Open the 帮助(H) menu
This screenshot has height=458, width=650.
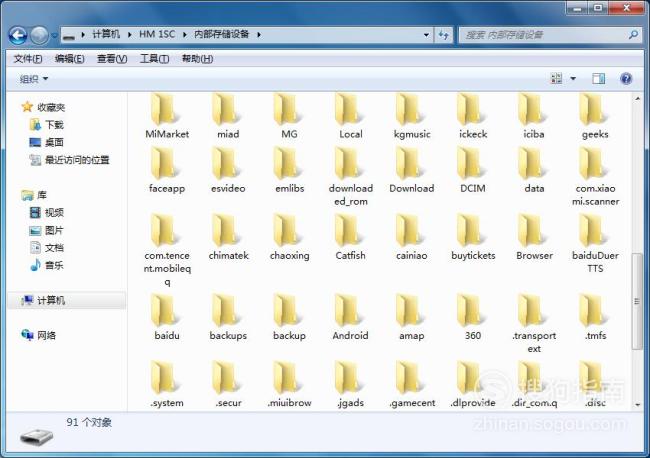[197, 59]
